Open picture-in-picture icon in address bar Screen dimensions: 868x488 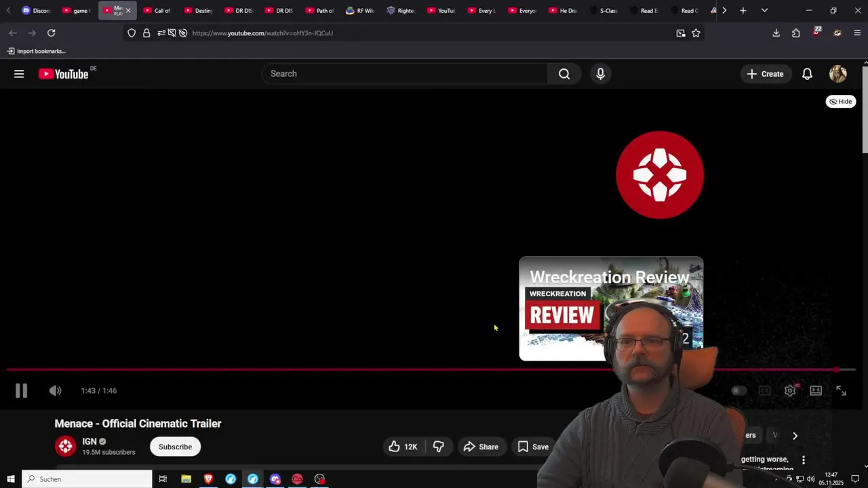681,33
